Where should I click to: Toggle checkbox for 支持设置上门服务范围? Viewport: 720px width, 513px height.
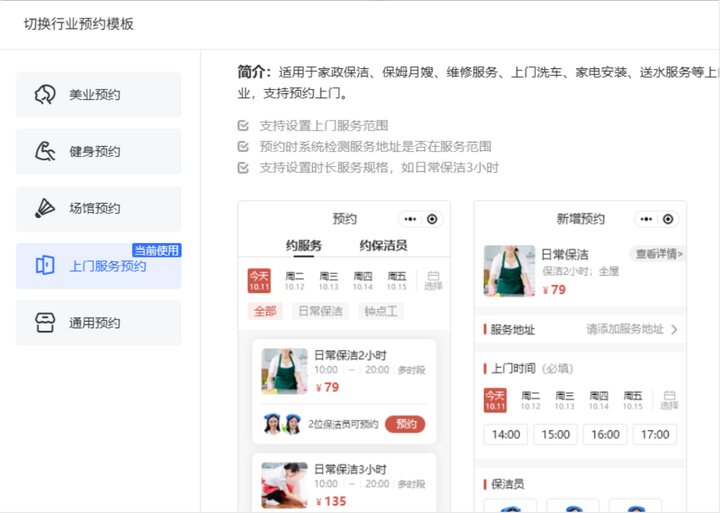pyautogui.click(x=243, y=126)
